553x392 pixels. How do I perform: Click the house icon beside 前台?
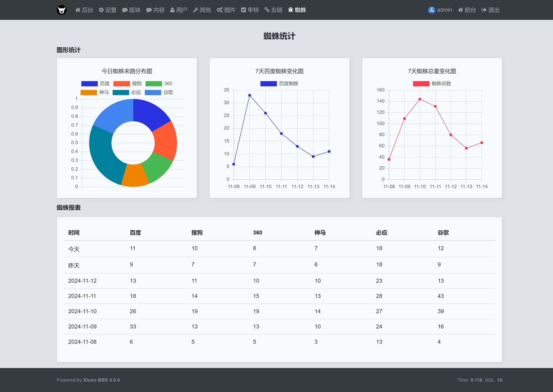click(x=460, y=10)
